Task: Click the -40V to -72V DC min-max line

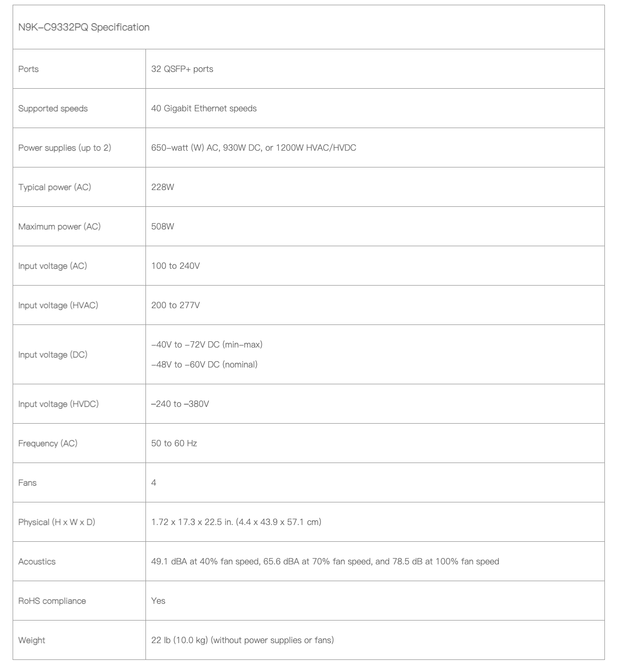Action: 207,344
